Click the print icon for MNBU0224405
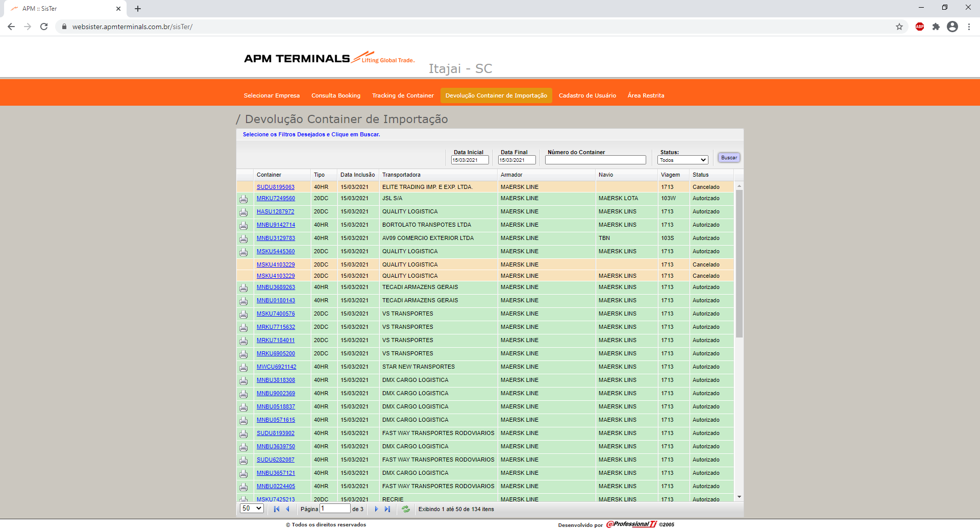This screenshot has height=531, width=980. pyautogui.click(x=243, y=487)
